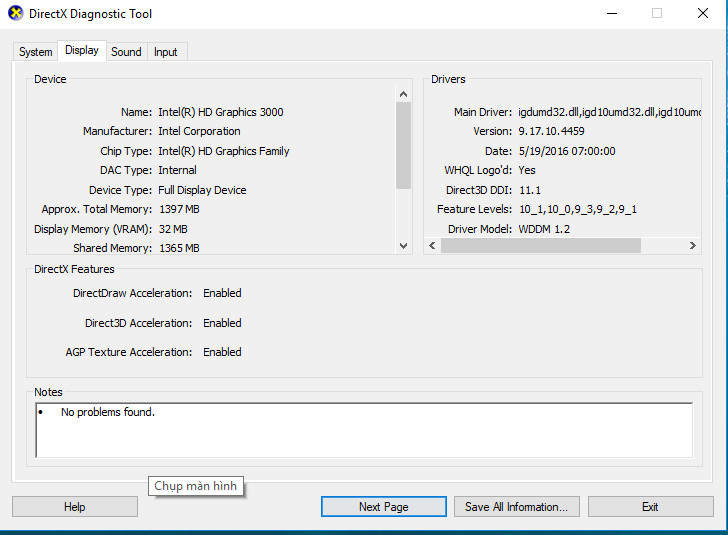The image size is (728, 535).
Task: Click Device list scroll up arrow
Action: pos(403,95)
